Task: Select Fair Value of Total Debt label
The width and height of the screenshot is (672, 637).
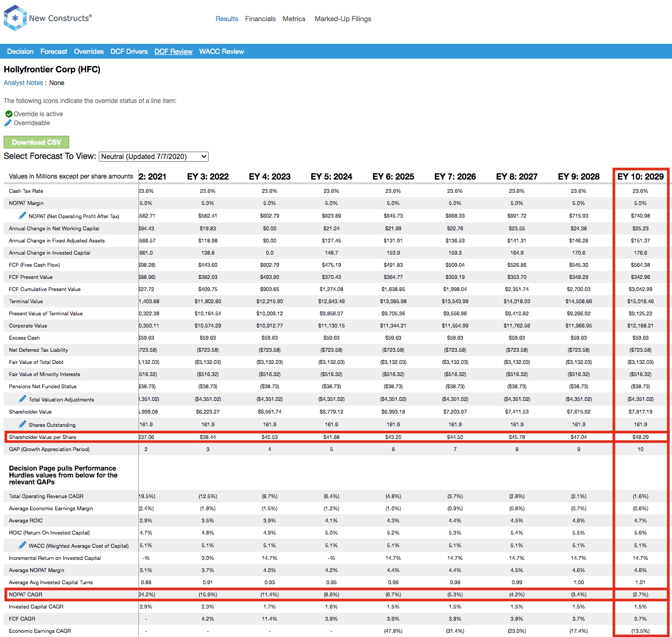Action: pyautogui.click(x=36, y=362)
